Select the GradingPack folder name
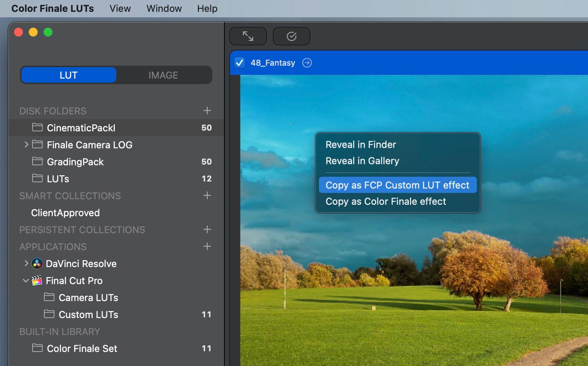 pos(75,162)
